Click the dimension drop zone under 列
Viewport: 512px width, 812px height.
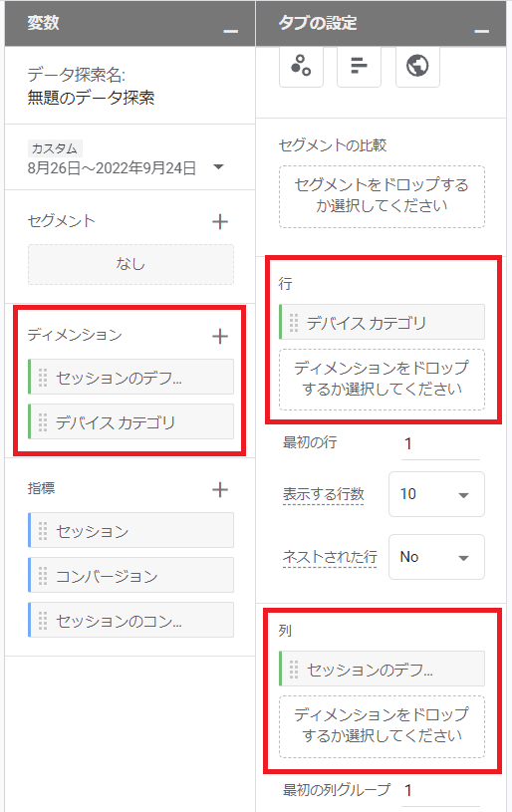point(383,726)
